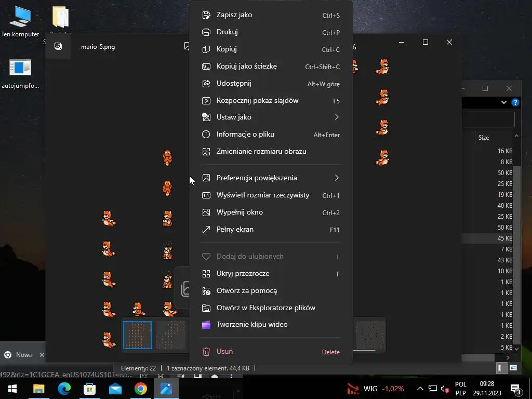Click the save icon beside Zapisz jako
The image size is (532, 399).
pos(206,15)
